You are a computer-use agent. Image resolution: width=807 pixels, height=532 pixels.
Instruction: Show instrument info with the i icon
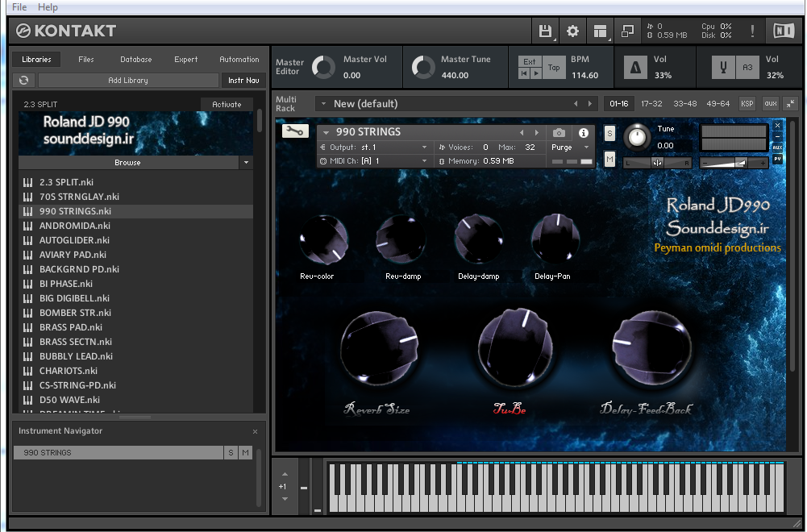584,133
